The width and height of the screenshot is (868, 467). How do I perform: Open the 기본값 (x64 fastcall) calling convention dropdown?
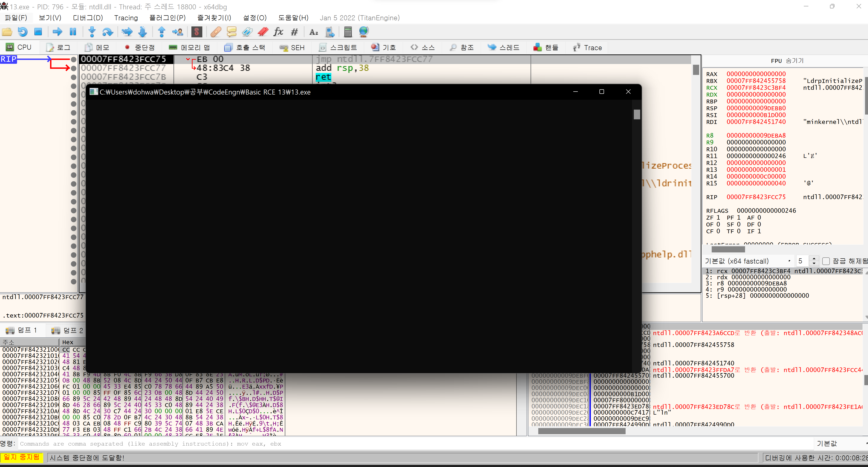[748, 261]
